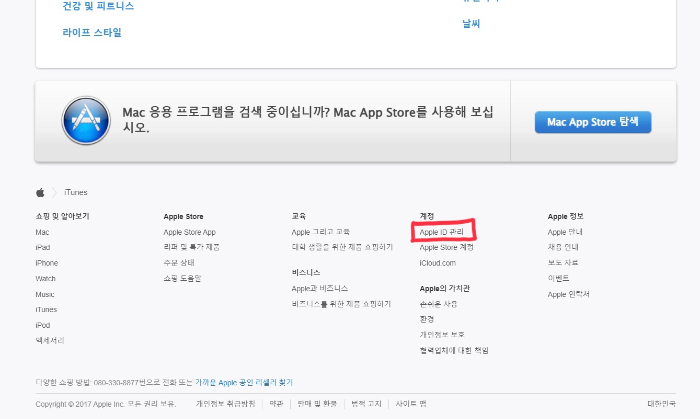The width and height of the screenshot is (700, 419).
Task: Click the '쇼핑 및 알아보기' column heading
Action: pyautogui.click(x=62, y=216)
